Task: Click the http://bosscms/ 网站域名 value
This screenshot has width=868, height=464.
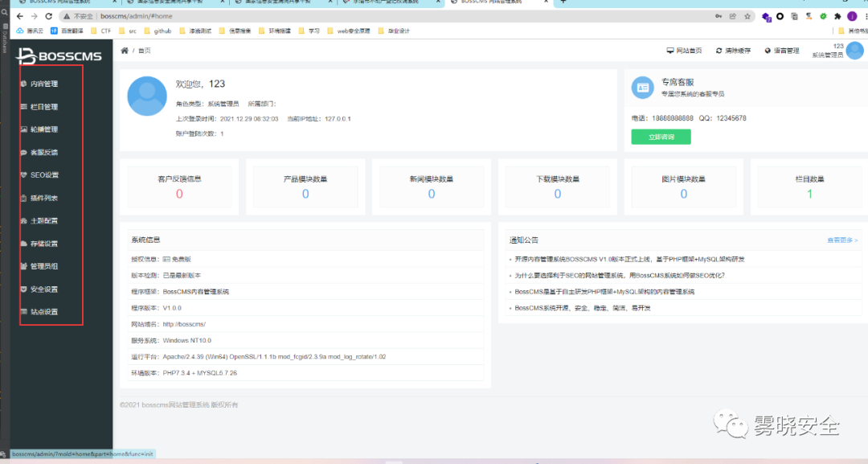Action: click(184, 324)
